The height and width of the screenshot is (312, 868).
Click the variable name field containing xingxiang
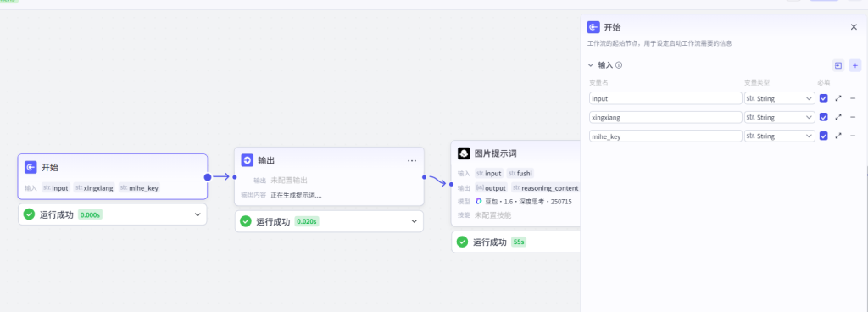[x=665, y=117]
